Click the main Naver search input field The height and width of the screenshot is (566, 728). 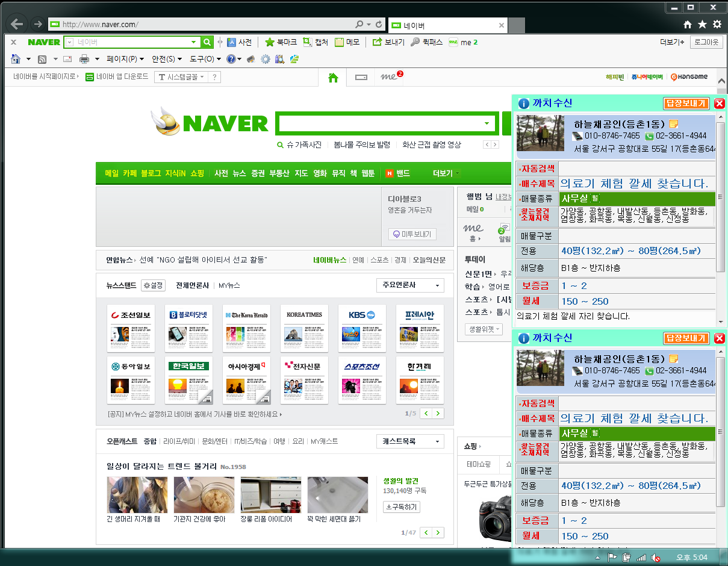coord(379,123)
